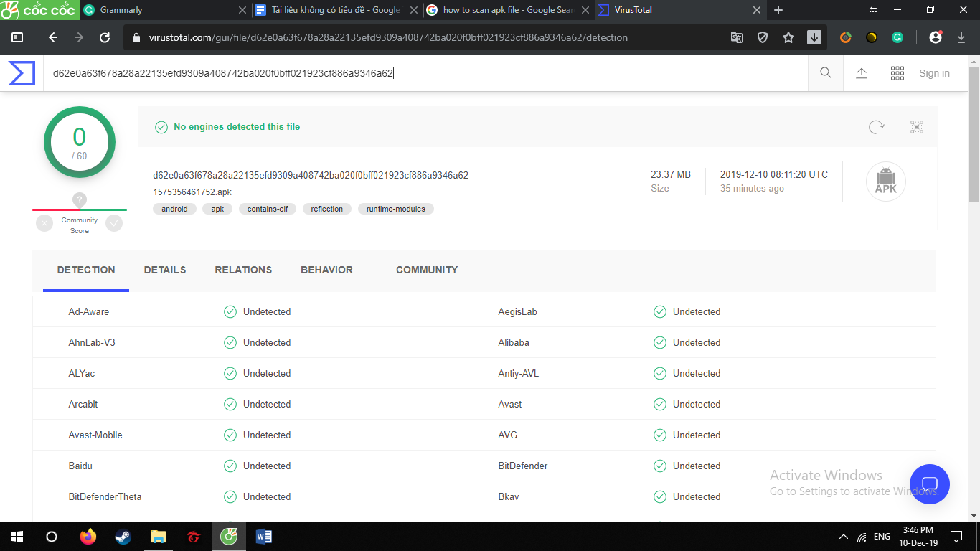Open the RELATIONS tab
Image resolution: width=980 pixels, height=551 pixels.
[243, 270]
